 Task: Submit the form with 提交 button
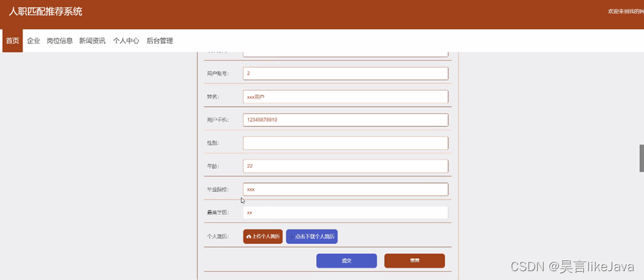(346, 261)
